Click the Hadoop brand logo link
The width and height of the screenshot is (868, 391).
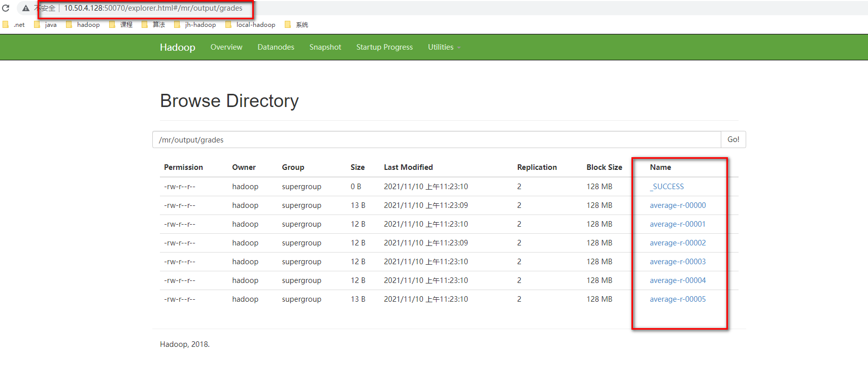[x=178, y=47]
